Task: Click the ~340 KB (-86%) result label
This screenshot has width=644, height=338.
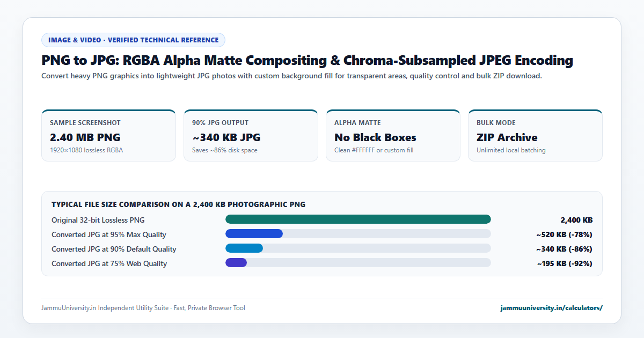Action: coord(564,249)
